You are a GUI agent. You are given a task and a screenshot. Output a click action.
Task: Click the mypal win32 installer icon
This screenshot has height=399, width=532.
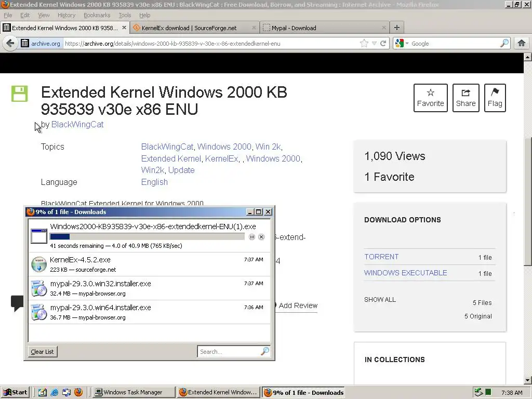(39, 288)
